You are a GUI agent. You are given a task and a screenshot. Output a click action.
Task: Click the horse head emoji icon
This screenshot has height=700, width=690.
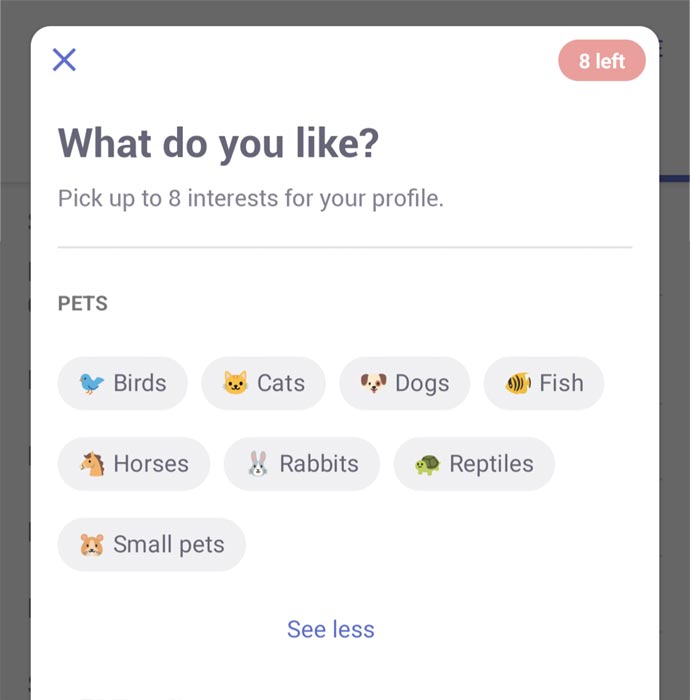(92, 464)
